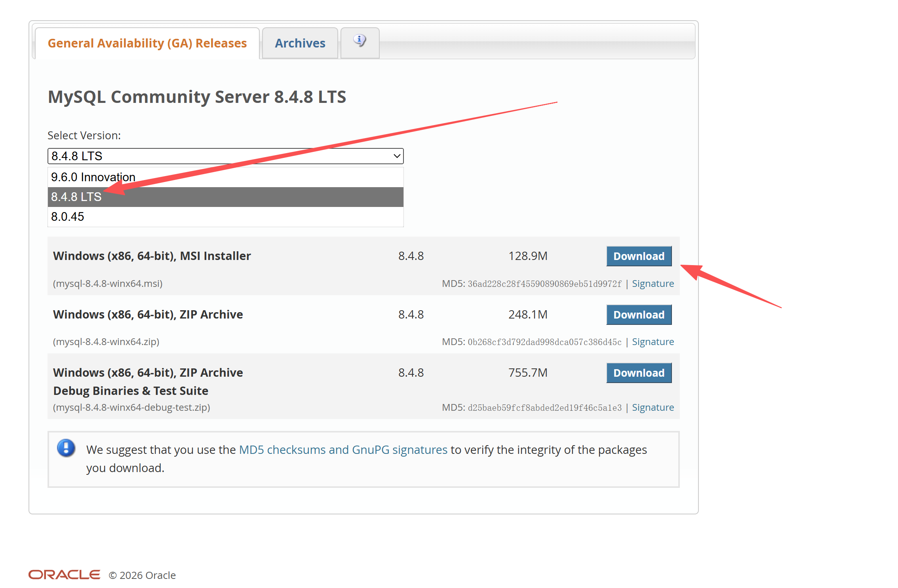The height and width of the screenshot is (588, 898).
Task: Download the 248.1M ZIP Archive
Action: (639, 315)
